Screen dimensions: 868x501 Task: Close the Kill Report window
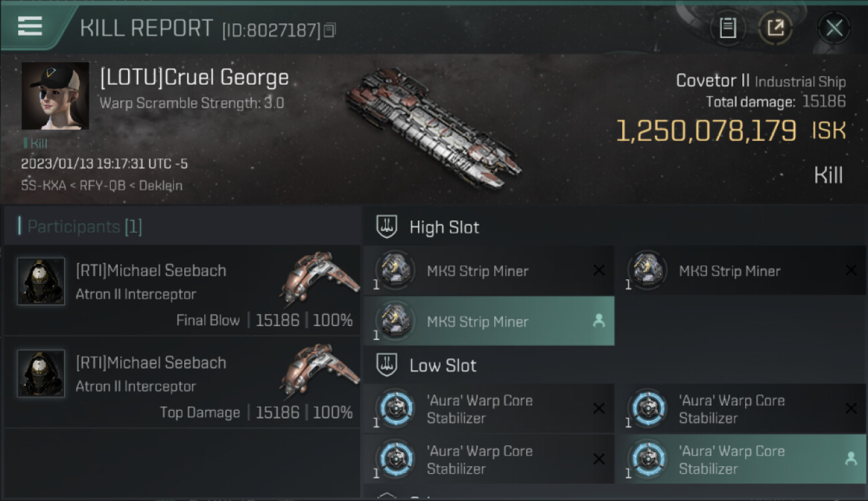click(x=834, y=28)
